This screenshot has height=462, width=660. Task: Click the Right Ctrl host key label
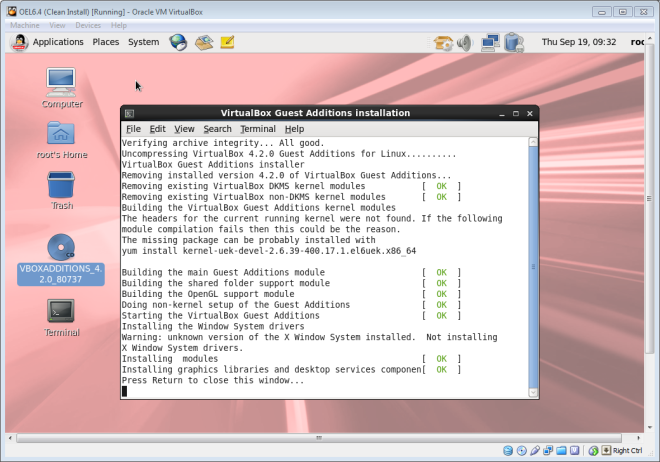coord(627,450)
